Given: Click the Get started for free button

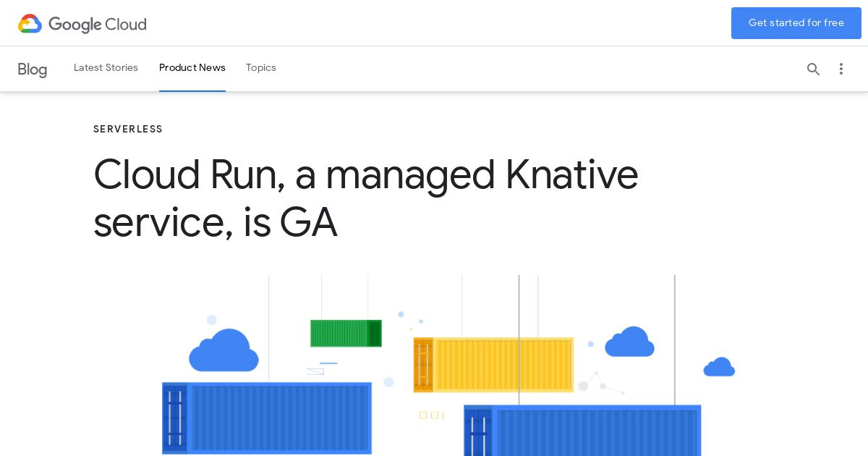Looking at the screenshot, I should coord(796,23).
